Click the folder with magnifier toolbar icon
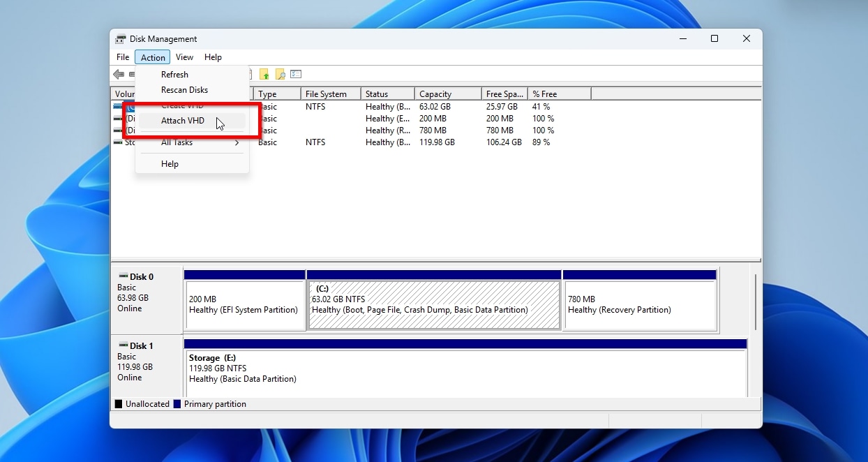This screenshot has height=462, width=868. [x=280, y=75]
